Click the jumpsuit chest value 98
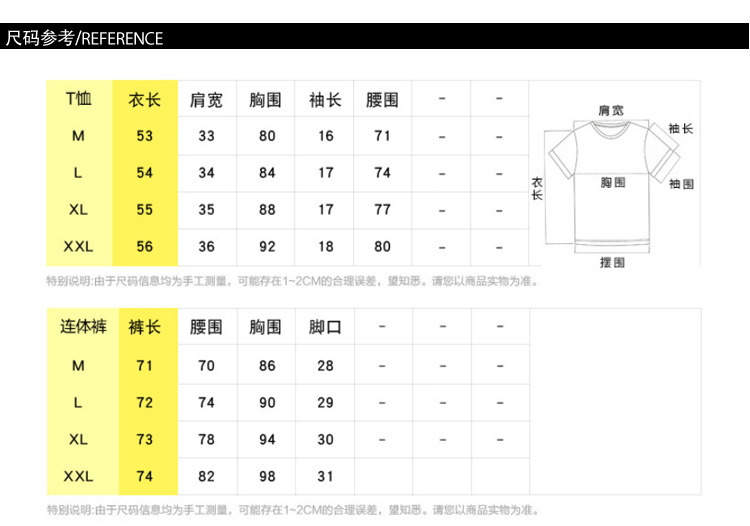The width and height of the screenshot is (750, 526). point(267,476)
